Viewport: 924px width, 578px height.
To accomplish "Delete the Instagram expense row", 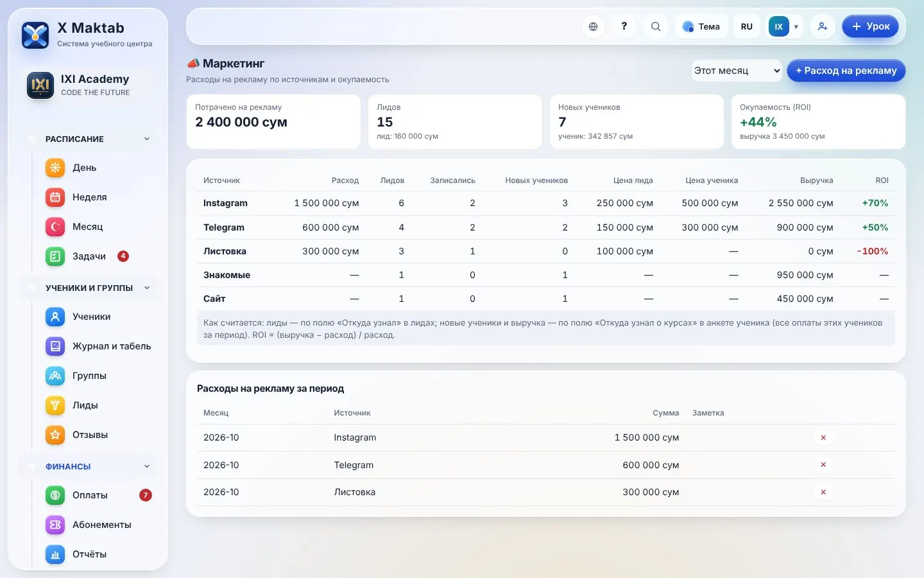I will click(823, 437).
